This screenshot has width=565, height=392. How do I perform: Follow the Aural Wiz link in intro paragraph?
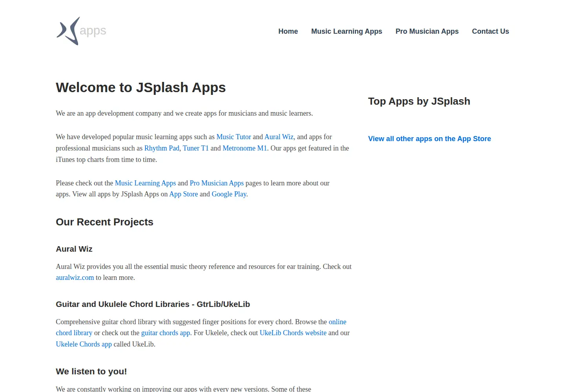point(279,137)
